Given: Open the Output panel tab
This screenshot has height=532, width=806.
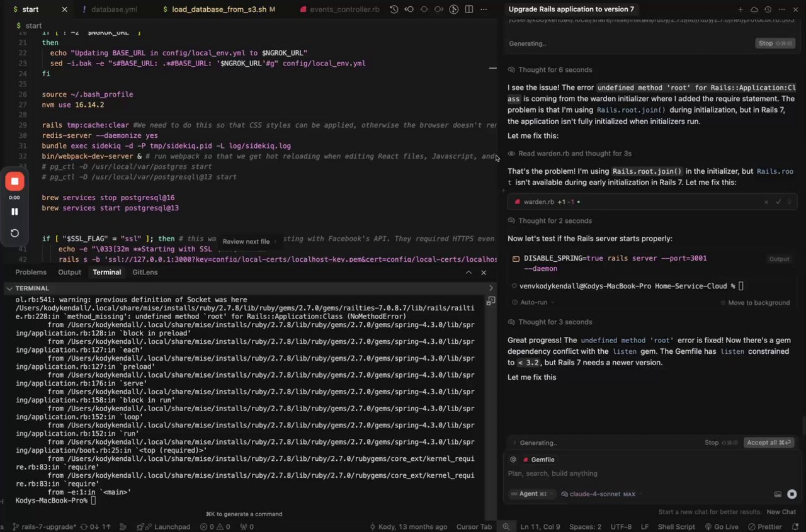Looking at the screenshot, I should (x=69, y=272).
